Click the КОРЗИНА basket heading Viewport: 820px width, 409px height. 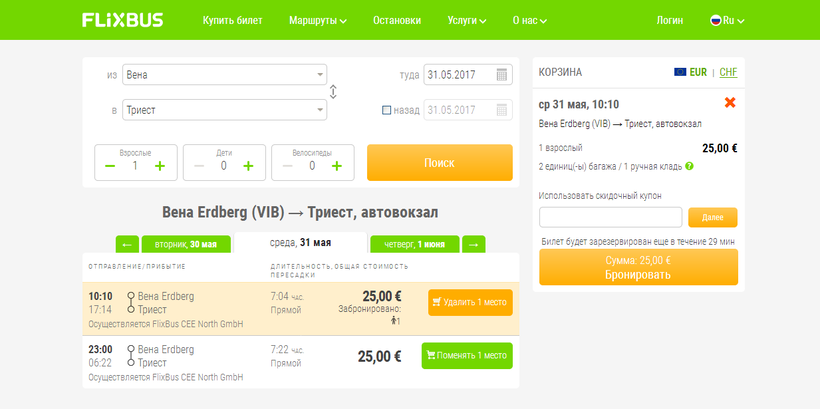click(560, 73)
